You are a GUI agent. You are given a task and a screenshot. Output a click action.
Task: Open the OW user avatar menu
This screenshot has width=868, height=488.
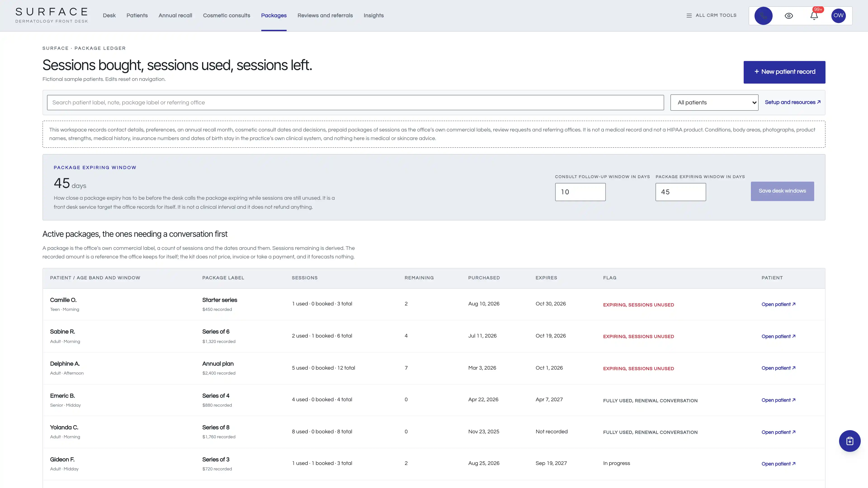click(x=838, y=16)
